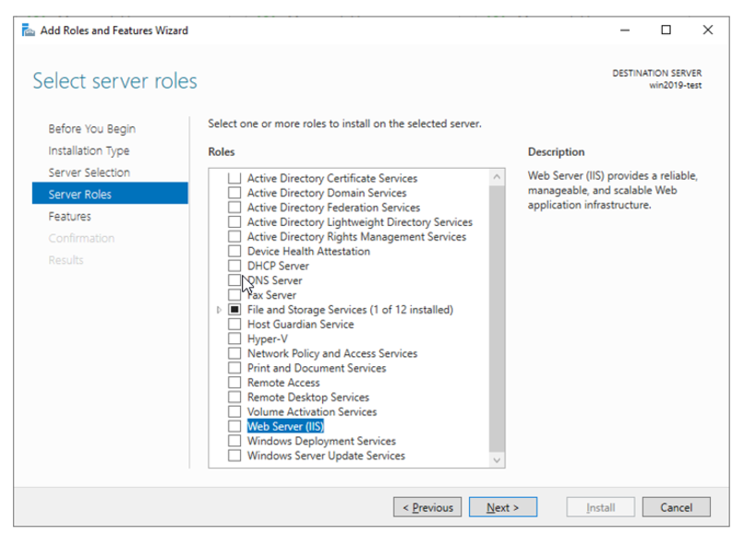Screen dimensions: 756x546
Task: Tick the DHCP Server checkbox
Action: 234,266
